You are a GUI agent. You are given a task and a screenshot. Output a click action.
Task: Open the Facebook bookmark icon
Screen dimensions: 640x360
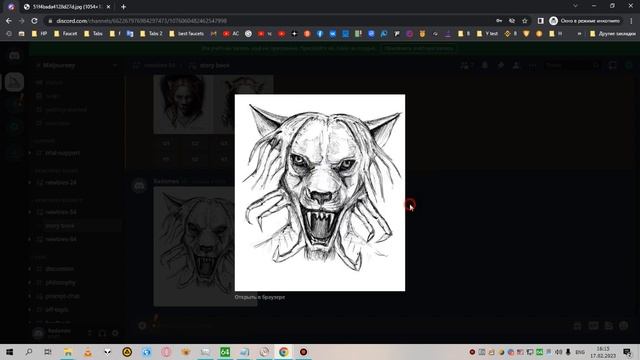320,34
